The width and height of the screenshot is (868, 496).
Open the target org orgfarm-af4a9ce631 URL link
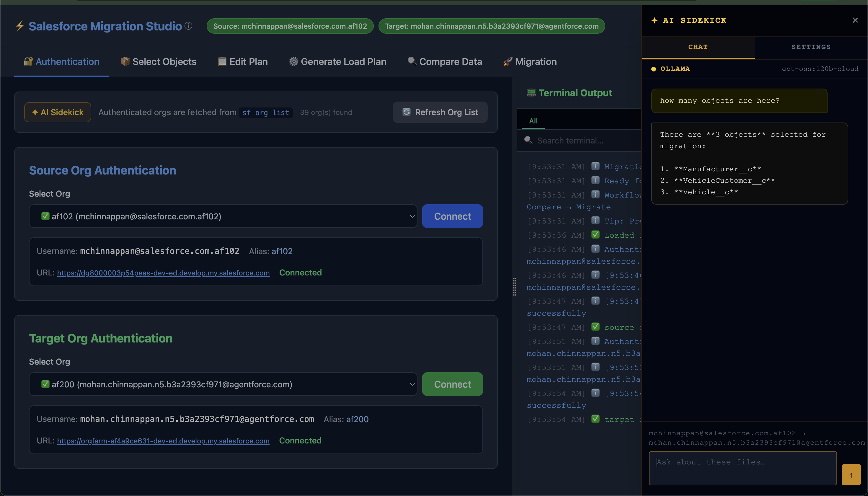click(x=163, y=441)
